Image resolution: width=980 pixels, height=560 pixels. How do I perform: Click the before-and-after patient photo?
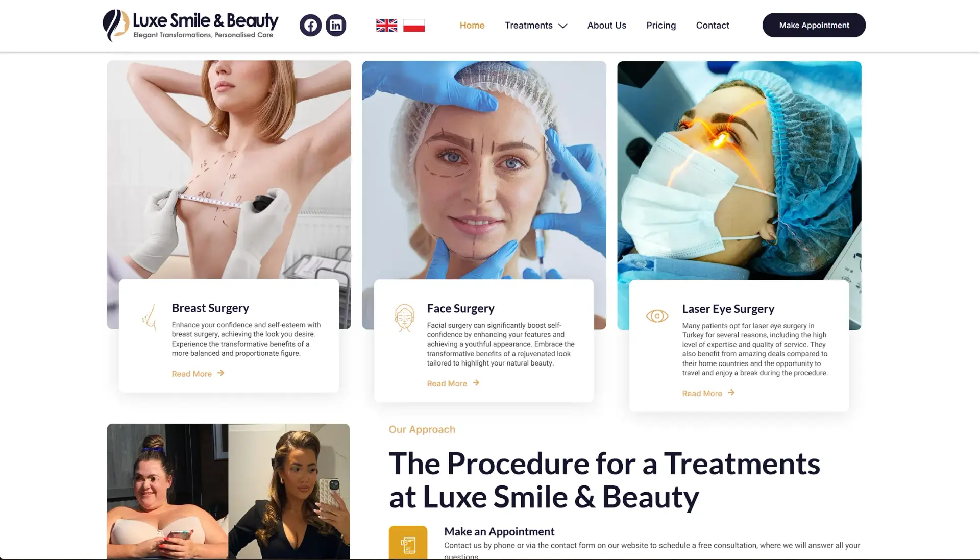pyautogui.click(x=228, y=491)
